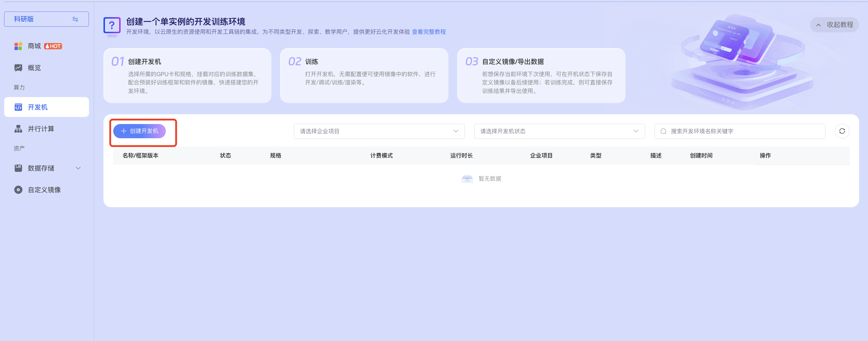Click the 概览 chart icon

(x=18, y=68)
